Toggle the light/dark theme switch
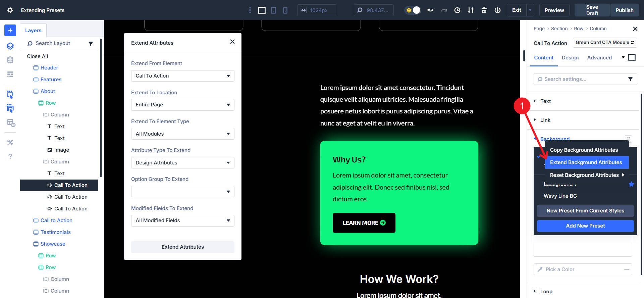Viewport: 644px width, 298px height. coord(413,10)
